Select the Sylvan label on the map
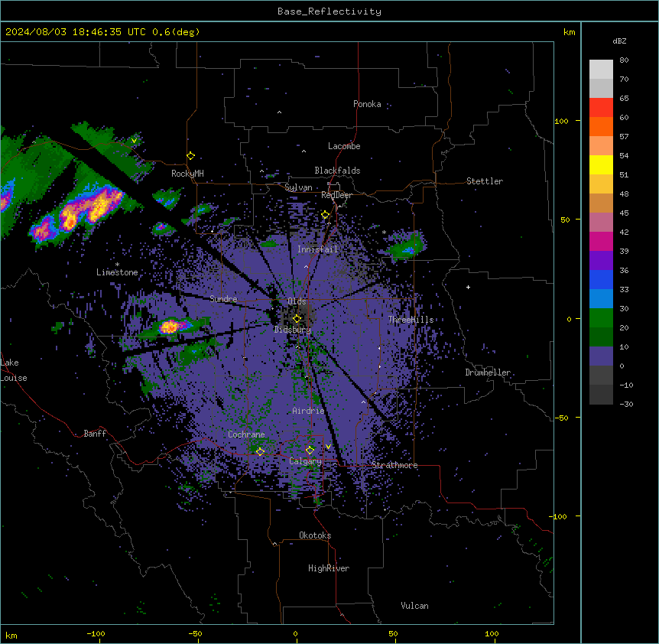 [298, 187]
